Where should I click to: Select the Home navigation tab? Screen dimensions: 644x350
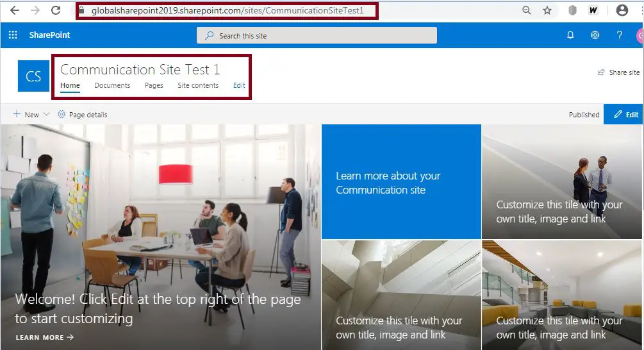coord(70,85)
